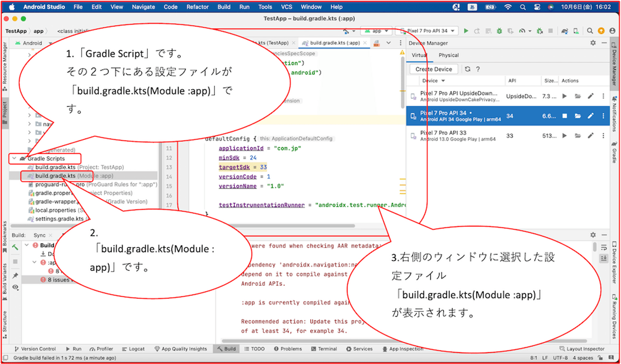
Task: Click the Debug app bug icon
Action: pyautogui.click(x=499, y=31)
